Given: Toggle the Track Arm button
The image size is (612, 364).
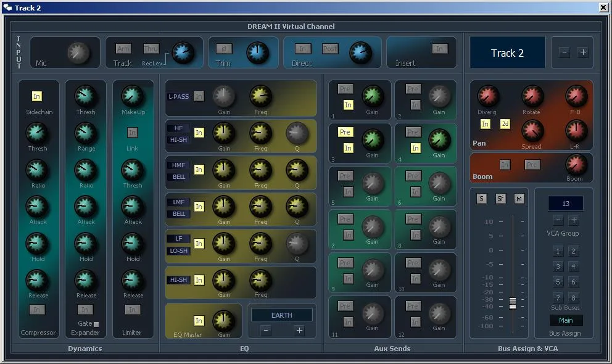Looking at the screenshot, I should (123, 49).
